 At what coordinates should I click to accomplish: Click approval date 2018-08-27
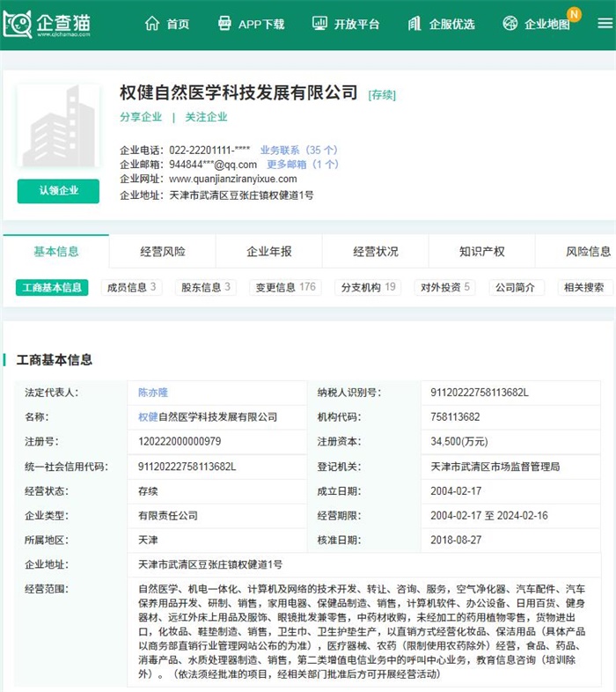pyautogui.click(x=456, y=540)
